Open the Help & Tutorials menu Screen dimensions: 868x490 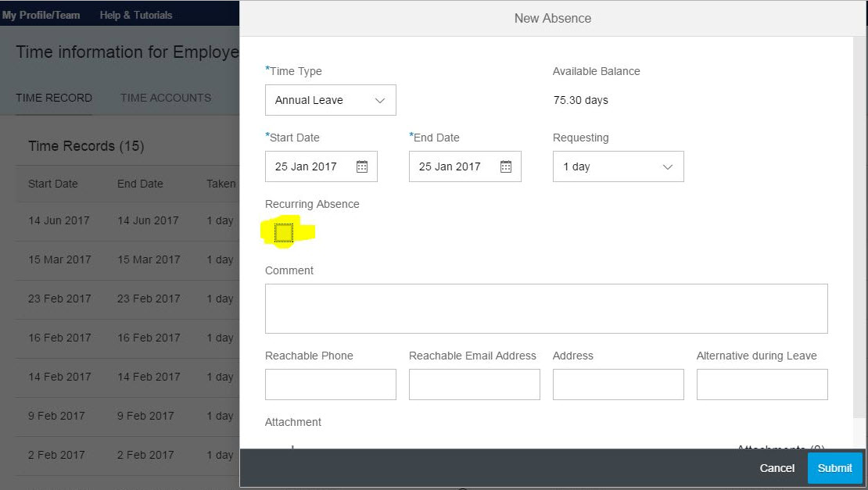[135, 15]
